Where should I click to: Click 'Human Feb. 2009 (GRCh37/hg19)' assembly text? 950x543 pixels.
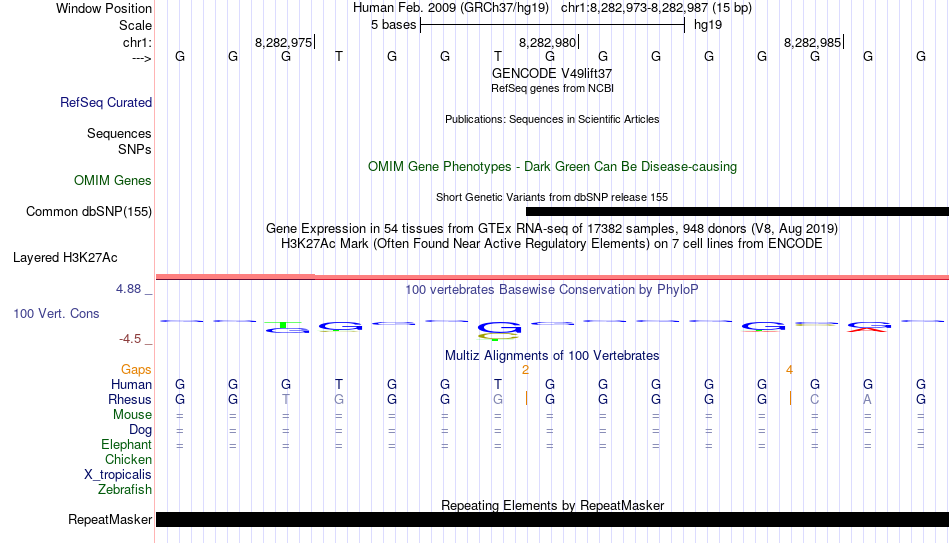tap(451, 8)
